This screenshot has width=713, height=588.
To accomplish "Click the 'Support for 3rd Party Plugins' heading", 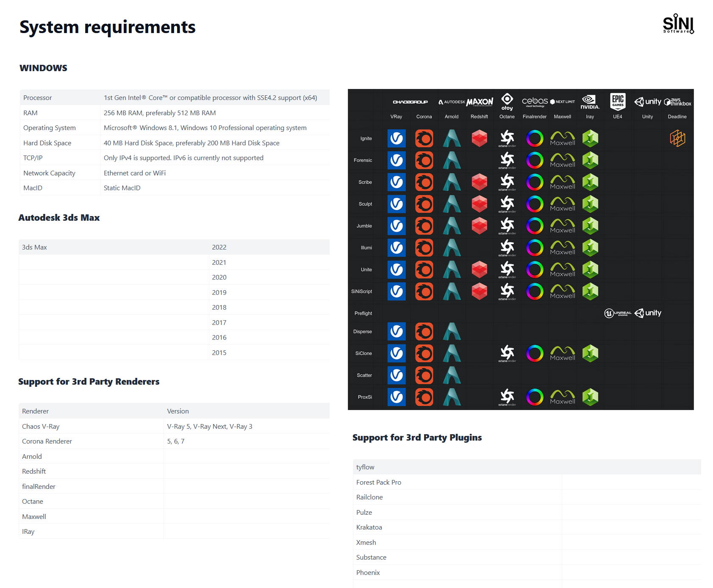I will (x=417, y=438).
